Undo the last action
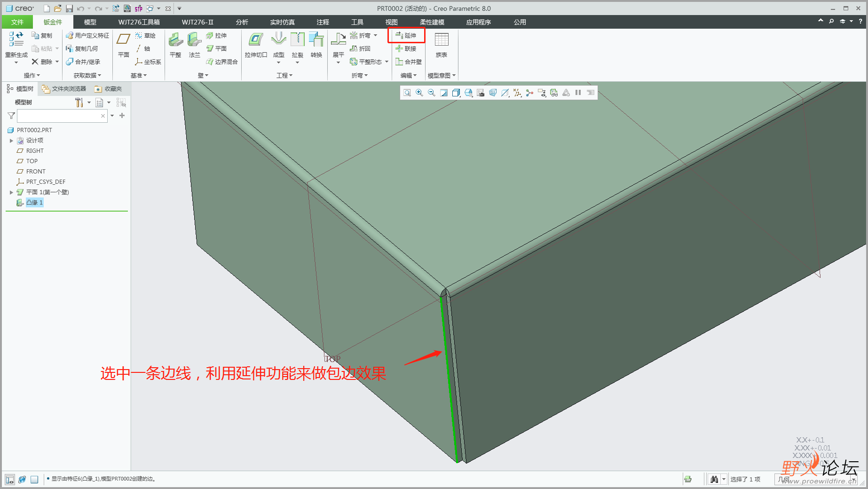 (x=80, y=8)
